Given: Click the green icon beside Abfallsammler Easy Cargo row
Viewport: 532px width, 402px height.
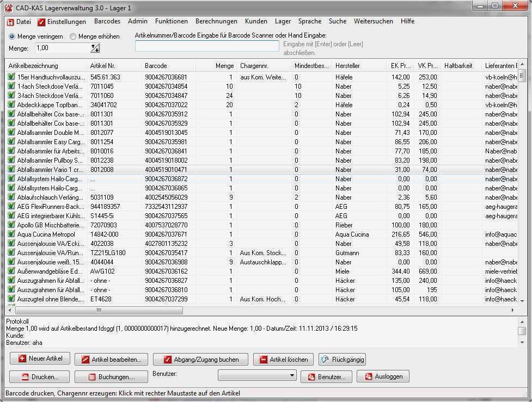Looking at the screenshot, I should click(11, 141).
